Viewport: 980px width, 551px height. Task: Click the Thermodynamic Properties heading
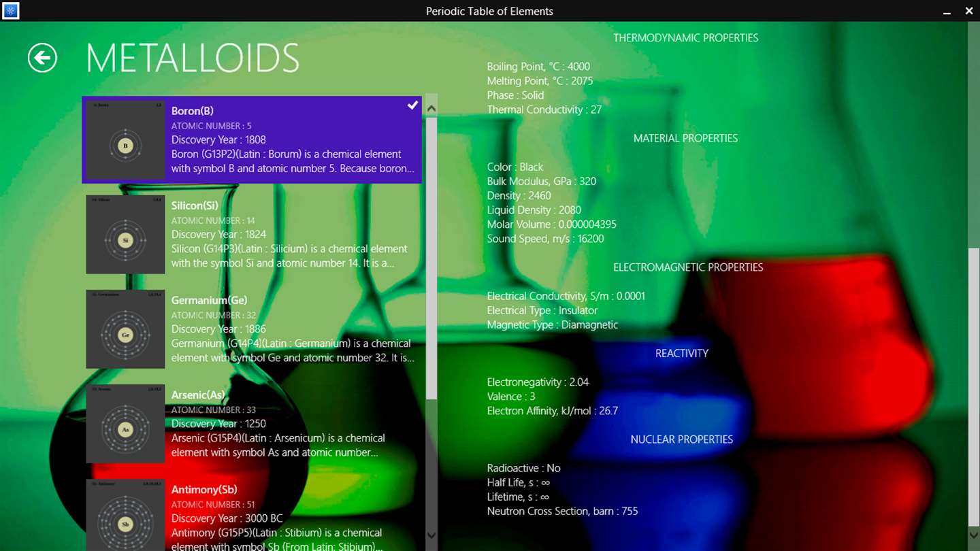(x=685, y=38)
